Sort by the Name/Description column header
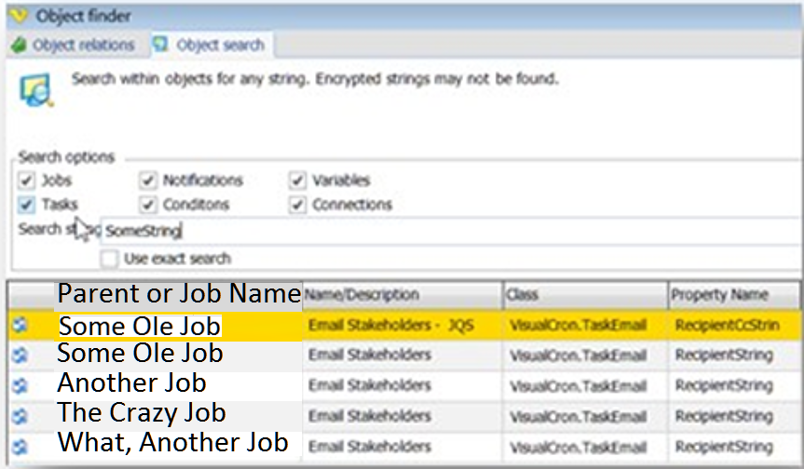 click(x=402, y=295)
